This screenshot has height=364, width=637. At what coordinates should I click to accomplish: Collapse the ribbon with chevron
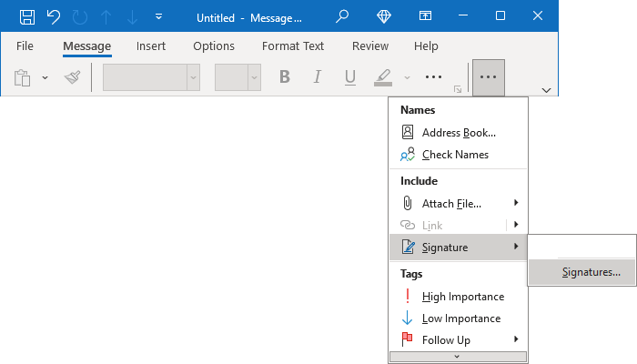[x=546, y=90]
